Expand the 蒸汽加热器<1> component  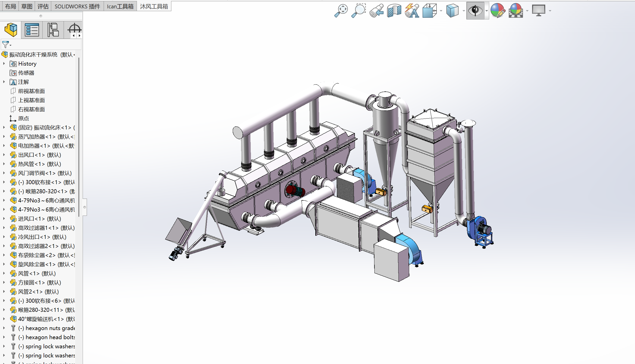click(4, 137)
